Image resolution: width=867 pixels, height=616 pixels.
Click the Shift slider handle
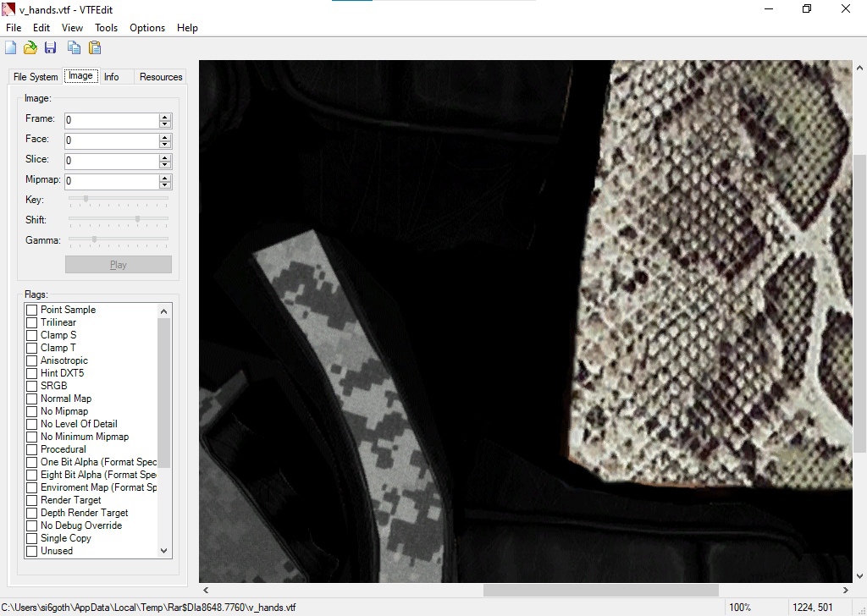pyautogui.click(x=138, y=219)
